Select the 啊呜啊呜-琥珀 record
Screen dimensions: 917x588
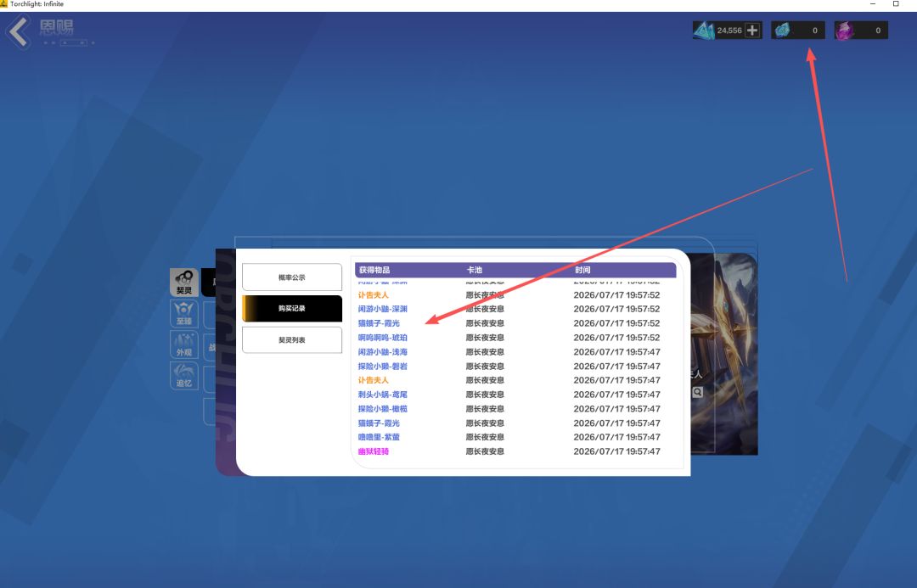coord(382,338)
